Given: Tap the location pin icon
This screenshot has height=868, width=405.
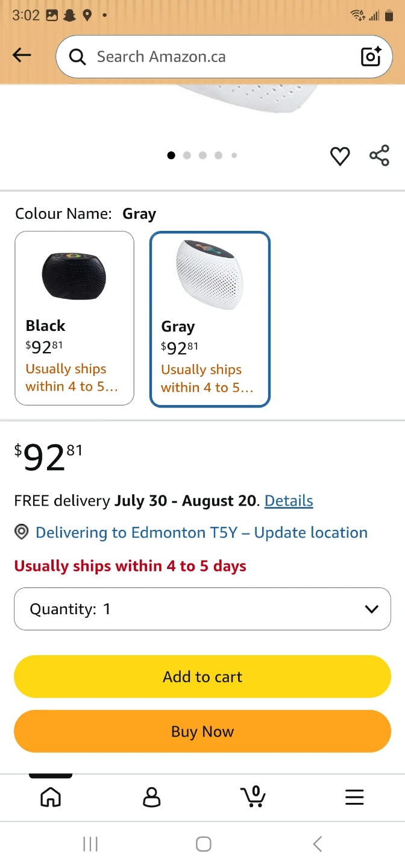Looking at the screenshot, I should 22,532.
